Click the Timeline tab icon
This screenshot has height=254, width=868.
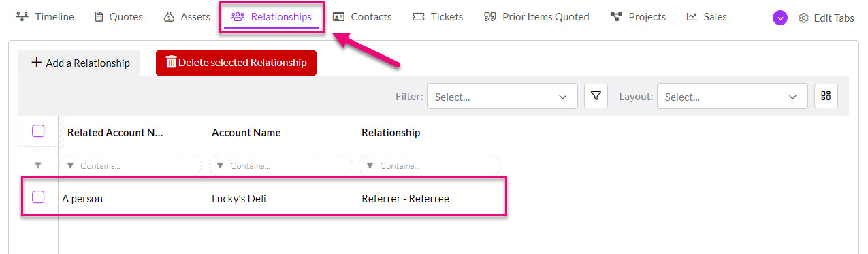22,17
